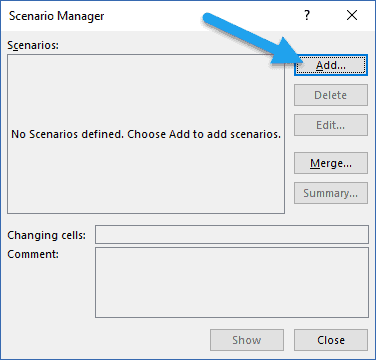This screenshot has width=376, height=360.
Task: Choose the disabled Edit... button
Action: (331, 125)
